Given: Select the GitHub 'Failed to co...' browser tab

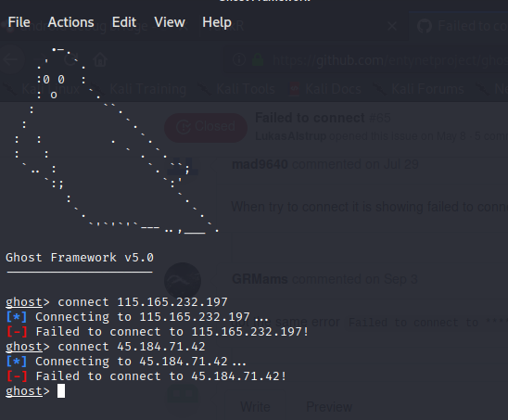Looking at the screenshot, I should pyautogui.click(x=459, y=26).
